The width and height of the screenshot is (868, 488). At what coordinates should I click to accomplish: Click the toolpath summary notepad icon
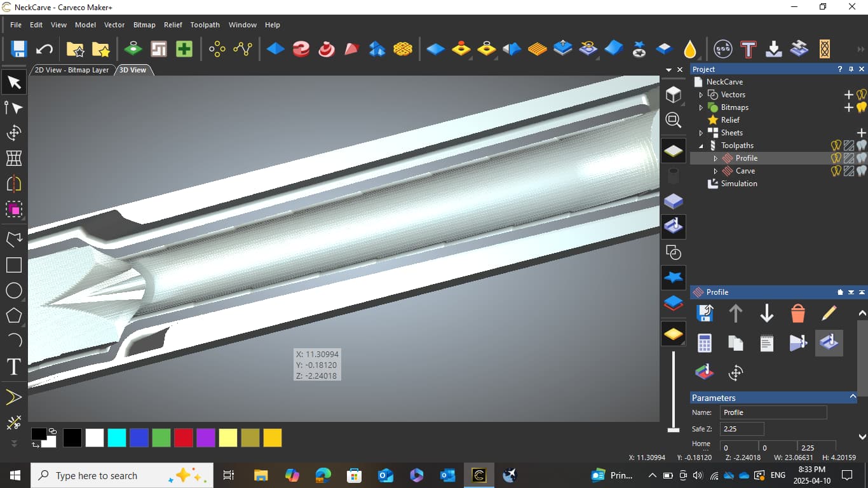[767, 343]
